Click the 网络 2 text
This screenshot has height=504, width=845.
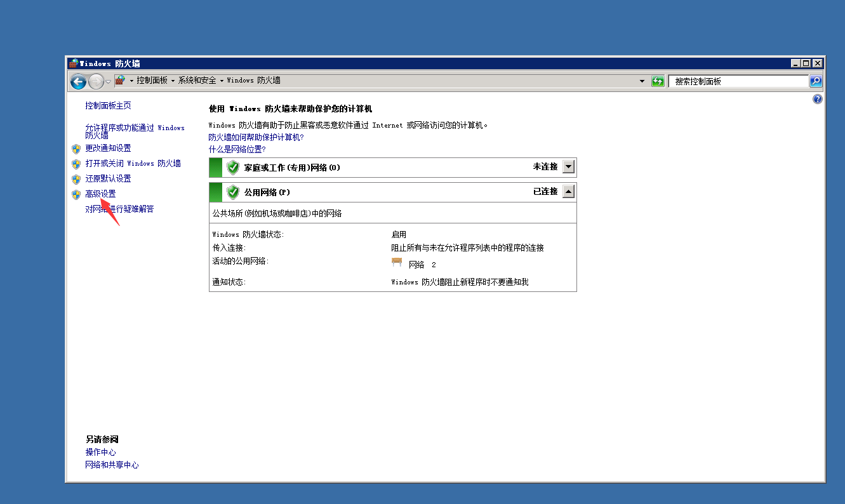tap(422, 265)
